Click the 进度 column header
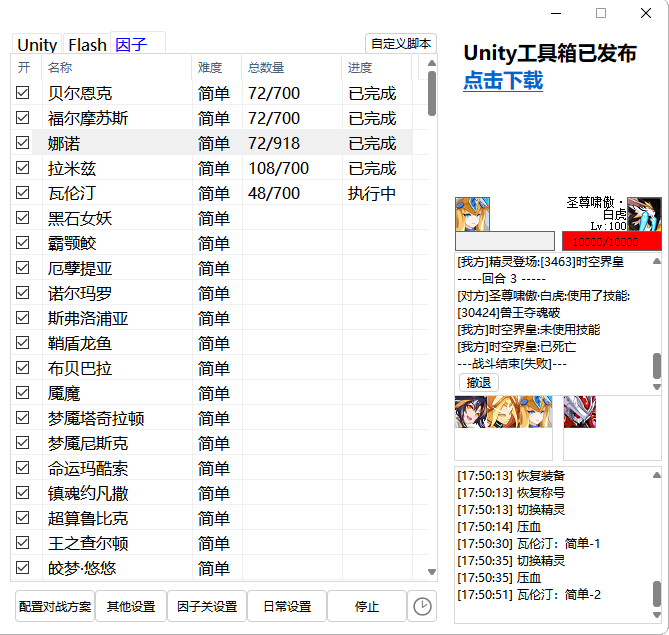Image resolution: width=669 pixels, height=635 pixels. (377, 67)
